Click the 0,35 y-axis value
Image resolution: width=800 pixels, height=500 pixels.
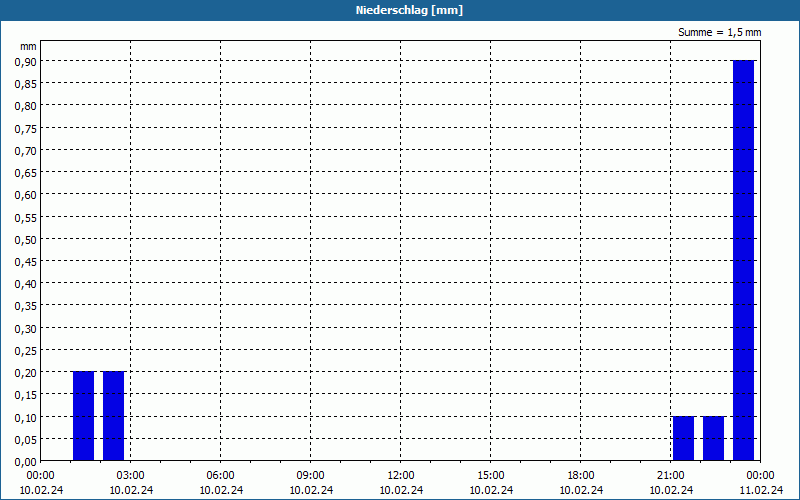click(x=26, y=306)
